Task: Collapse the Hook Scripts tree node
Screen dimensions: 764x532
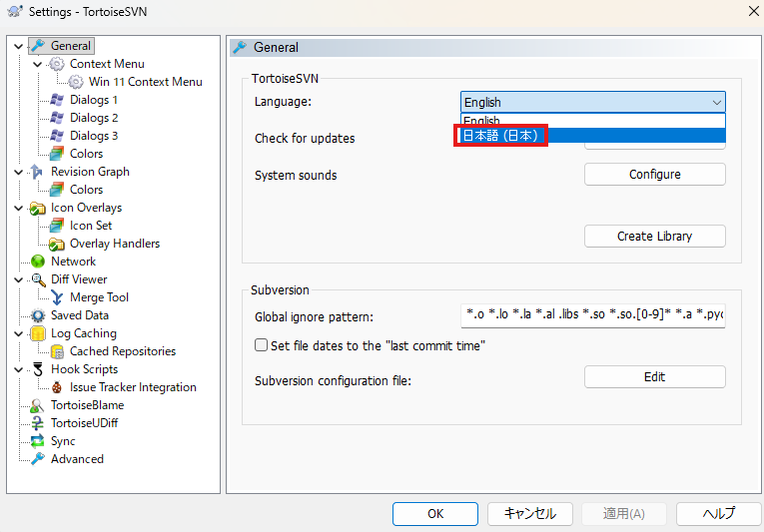Action: tap(19, 369)
